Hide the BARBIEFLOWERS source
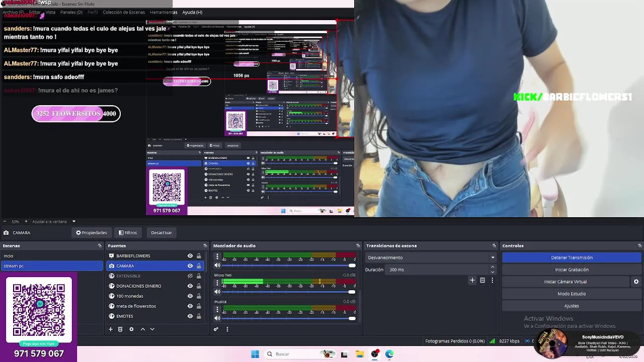 (x=190, y=256)
